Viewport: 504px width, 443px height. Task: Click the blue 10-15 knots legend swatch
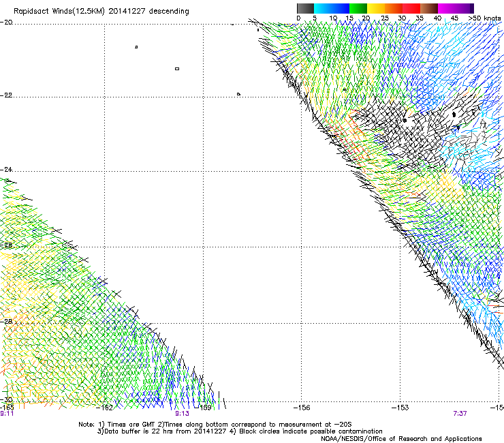point(341,8)
